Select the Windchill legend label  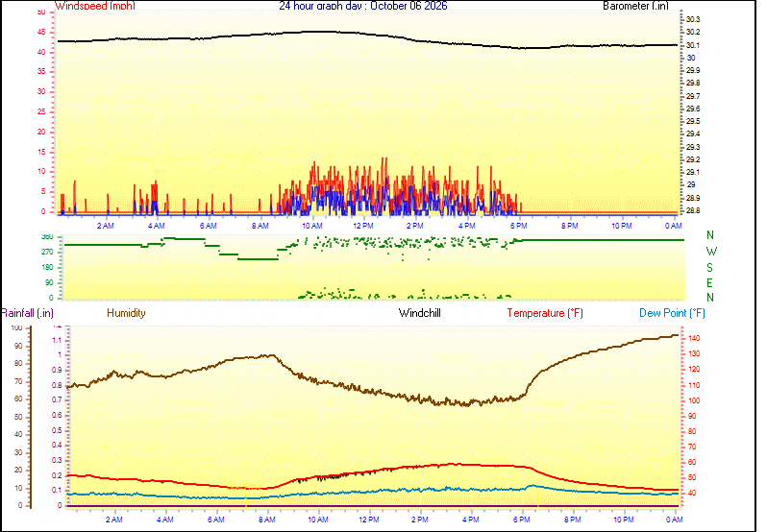420,313
